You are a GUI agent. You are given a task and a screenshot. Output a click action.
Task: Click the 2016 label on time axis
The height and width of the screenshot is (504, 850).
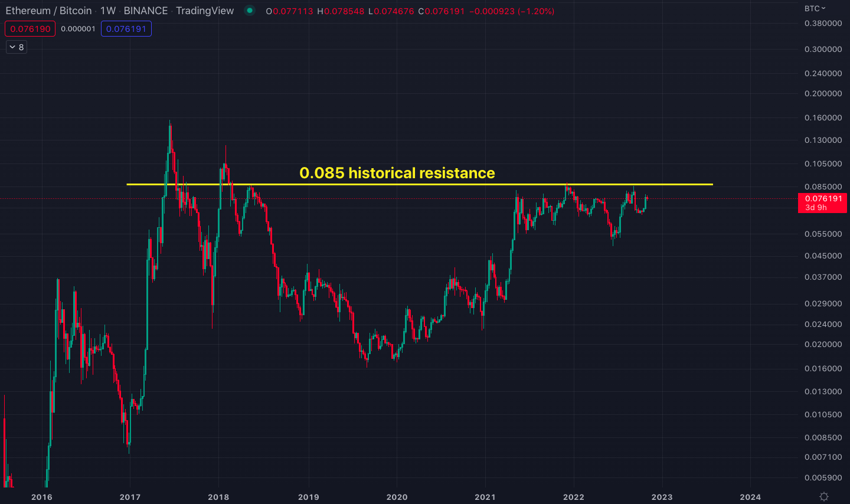tap(42, 497)
